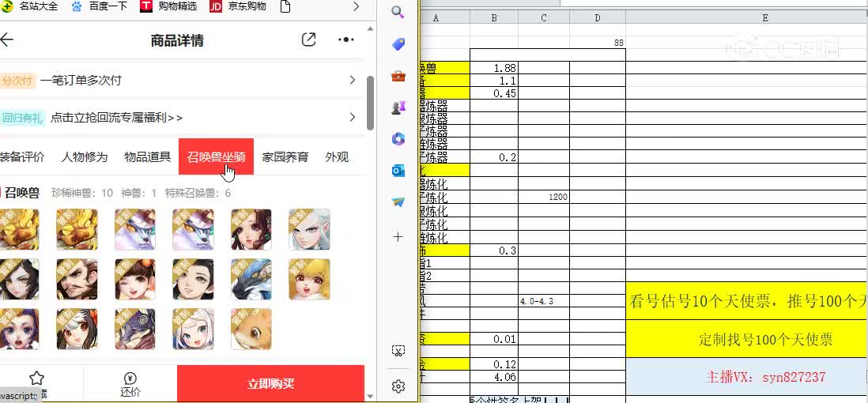Open sidebar settings gear icon
This screenshot has height=403, width=868.
tap(398, 386)
